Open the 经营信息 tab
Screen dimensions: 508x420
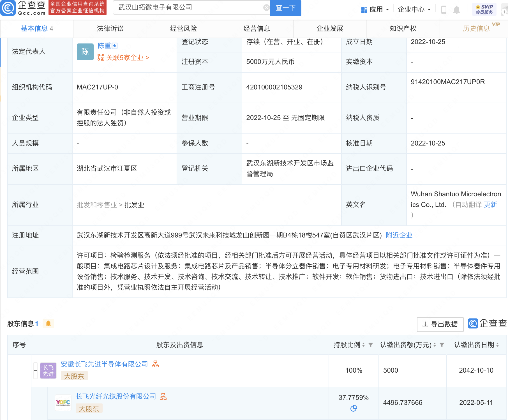(x=257, y=29)
